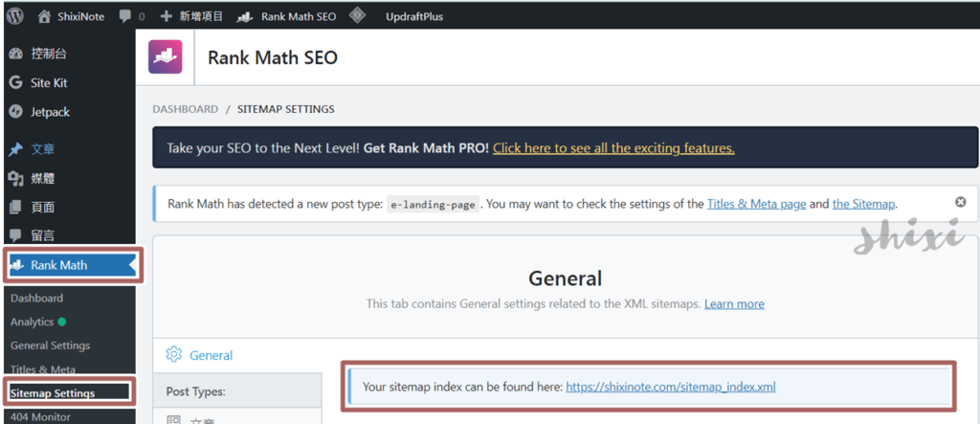Click 'Post Types:' section heading

(x=195, y=391)
